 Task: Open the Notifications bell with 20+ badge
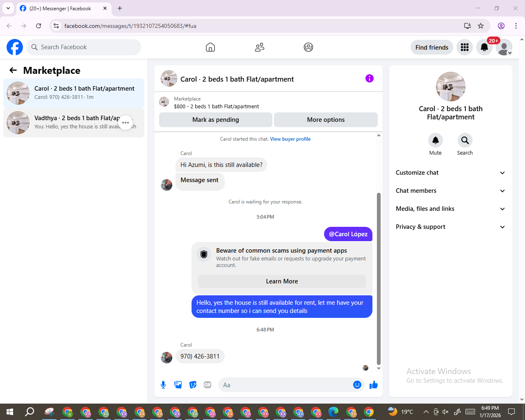[x=484, y=47]
